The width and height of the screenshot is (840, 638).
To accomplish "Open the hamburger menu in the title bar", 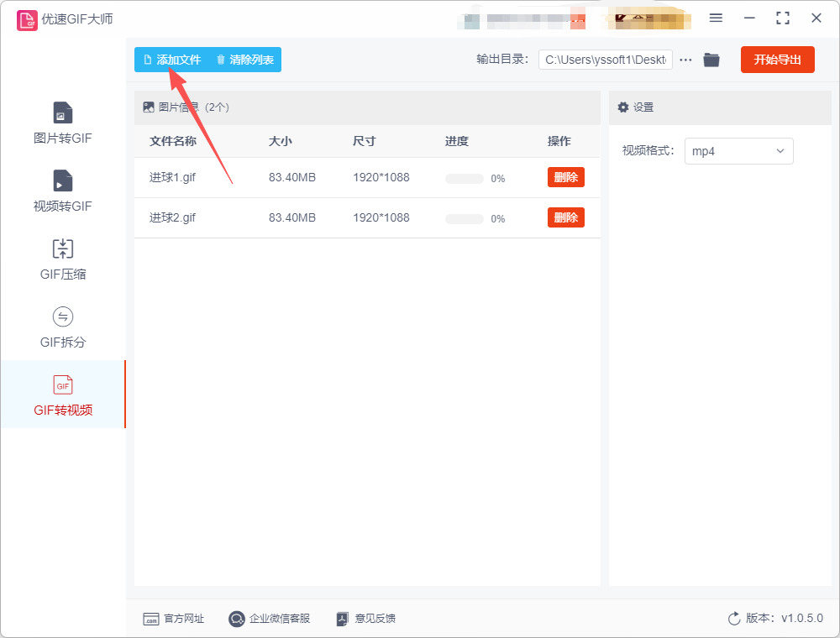I will coord(716,18).
